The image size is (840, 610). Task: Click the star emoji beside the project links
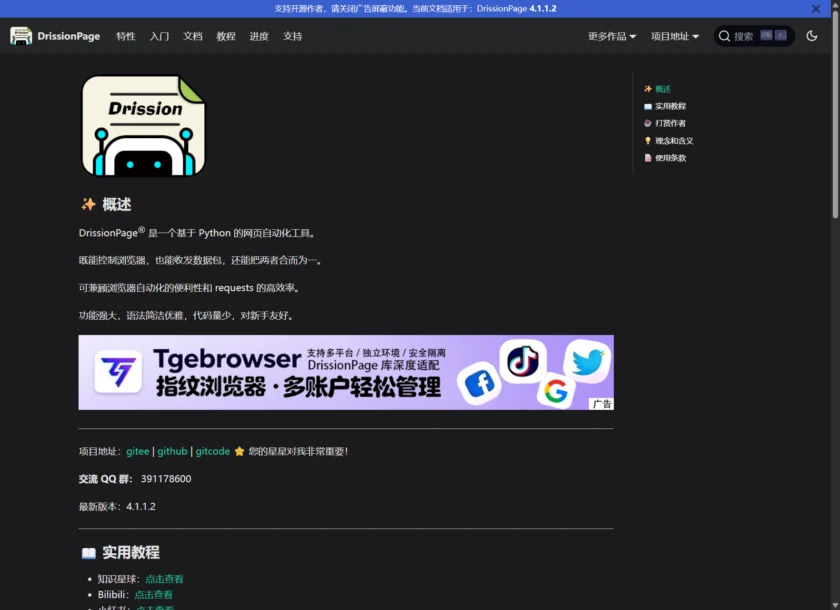coord(240,451)
